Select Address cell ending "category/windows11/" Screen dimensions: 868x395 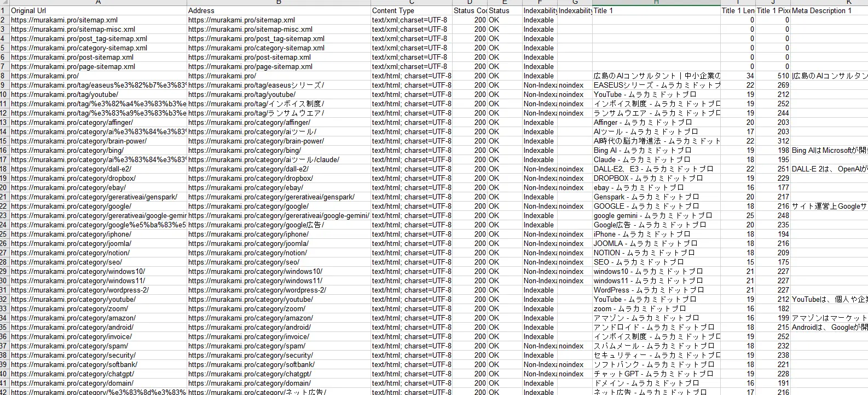pos(279,280)
